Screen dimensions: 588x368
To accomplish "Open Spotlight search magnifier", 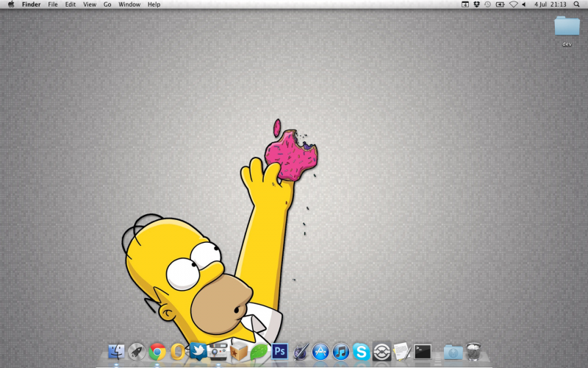I will (x=577, y=4).
